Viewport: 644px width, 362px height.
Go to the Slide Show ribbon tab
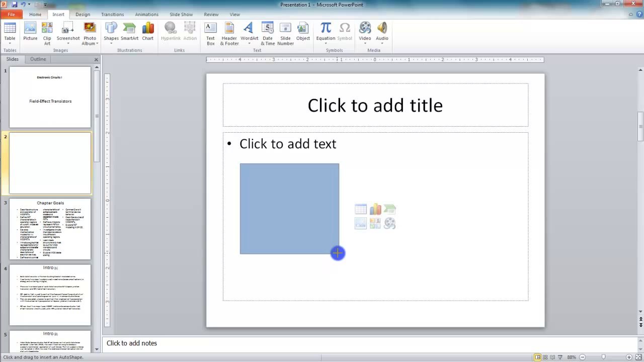(181, 15)
